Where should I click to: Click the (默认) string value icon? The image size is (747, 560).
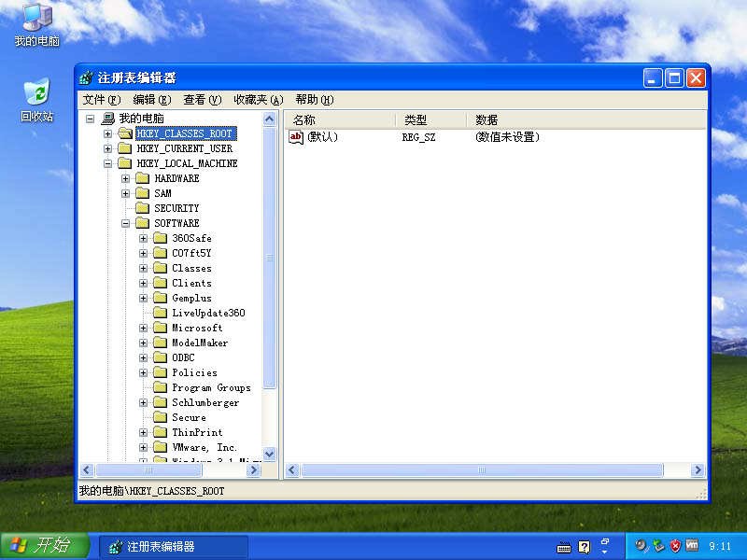[296, 137]
